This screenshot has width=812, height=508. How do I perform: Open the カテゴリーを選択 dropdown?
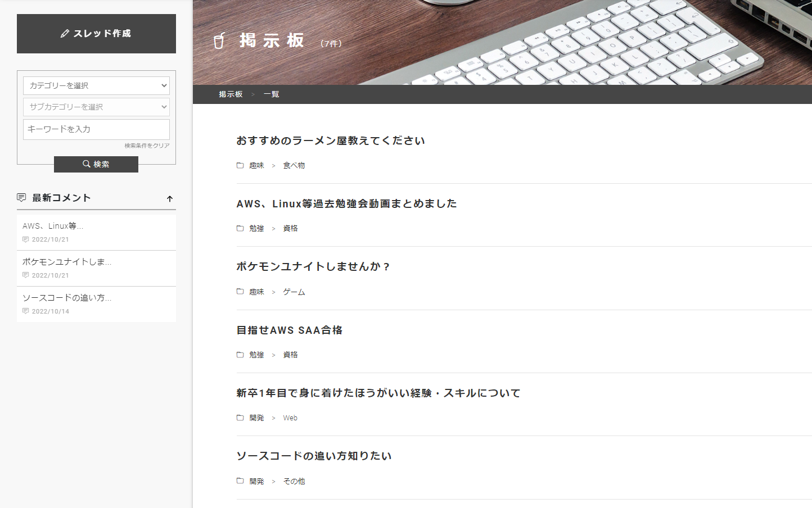pyautogui.click(x=96, y=86)
